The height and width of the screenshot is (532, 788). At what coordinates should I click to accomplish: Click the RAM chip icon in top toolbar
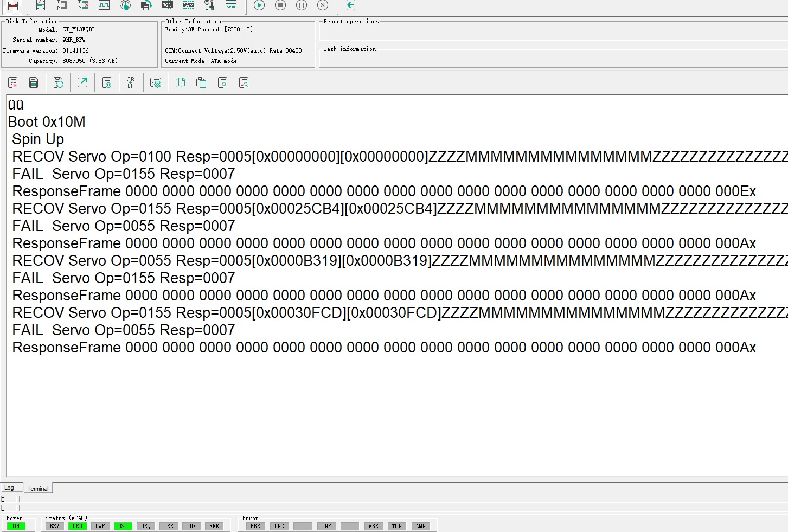pyautogui.click(x=188, y=5)
